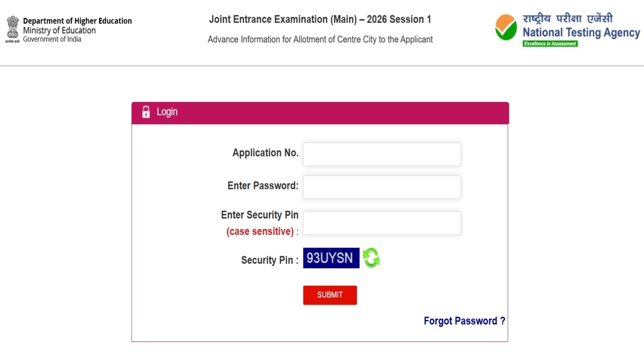Image resolution: width=644 pixels, height=362 pixels.
Task: Click the Login panel header title
Action: point(167,112)
